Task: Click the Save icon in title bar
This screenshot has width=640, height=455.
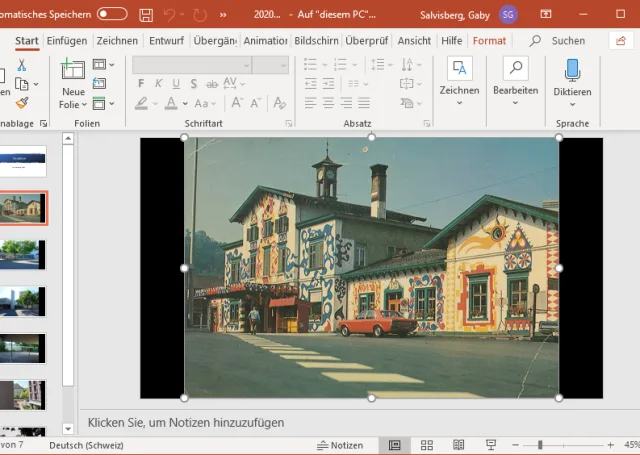Action: [x=146, y=15]
